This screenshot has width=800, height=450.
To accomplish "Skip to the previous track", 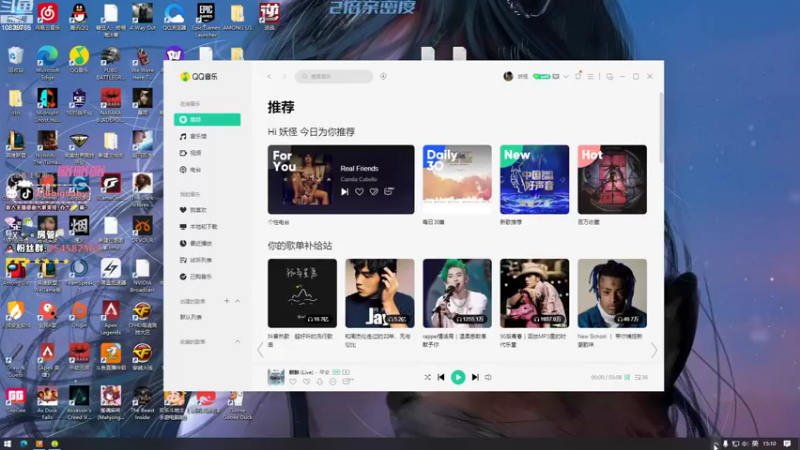I will coord(441,377).
